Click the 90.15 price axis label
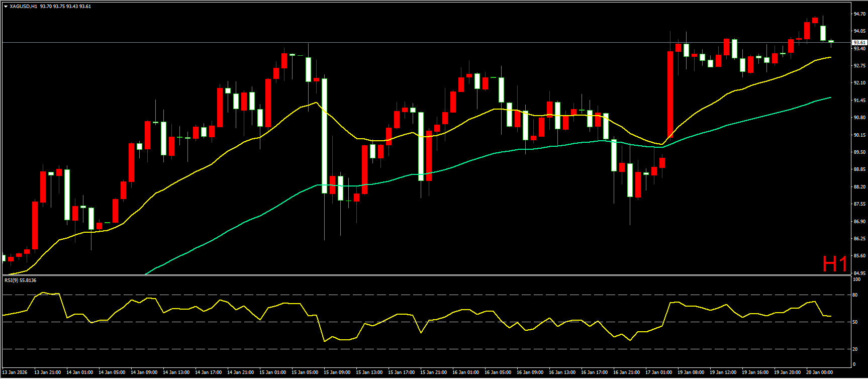This screenshot has height=379, width=868. [859, 135]
